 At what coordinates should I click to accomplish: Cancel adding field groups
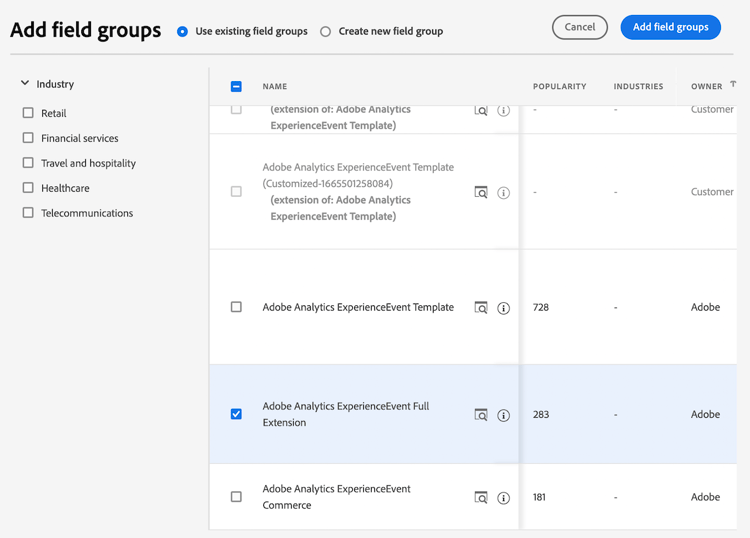click(579, 27)
